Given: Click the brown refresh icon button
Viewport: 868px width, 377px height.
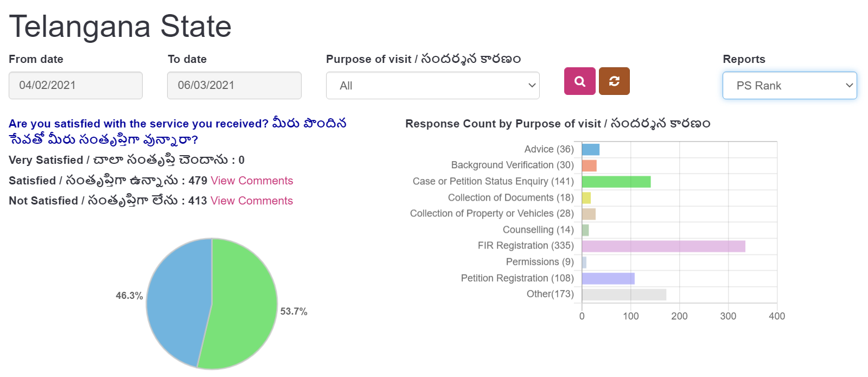Looking at the screenshot, I should pyautogui.click(x=614, y=81).
